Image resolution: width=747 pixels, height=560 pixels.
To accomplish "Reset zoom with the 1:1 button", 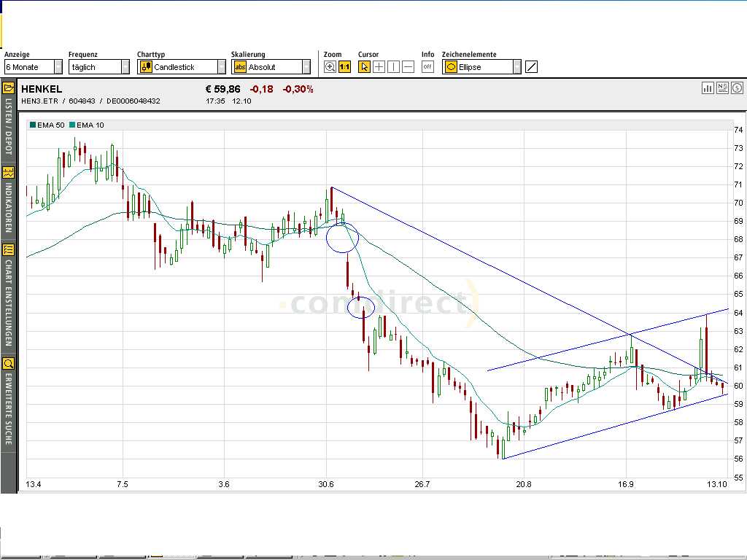I will (344, 67).
